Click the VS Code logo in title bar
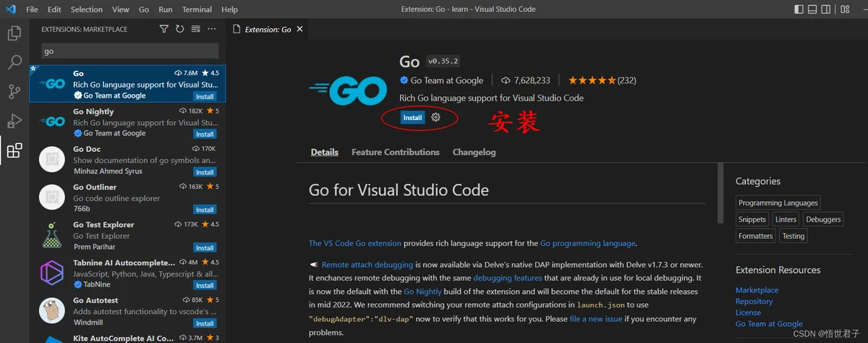The width and height of the screenshot is (868, 343). pos(10,9)
